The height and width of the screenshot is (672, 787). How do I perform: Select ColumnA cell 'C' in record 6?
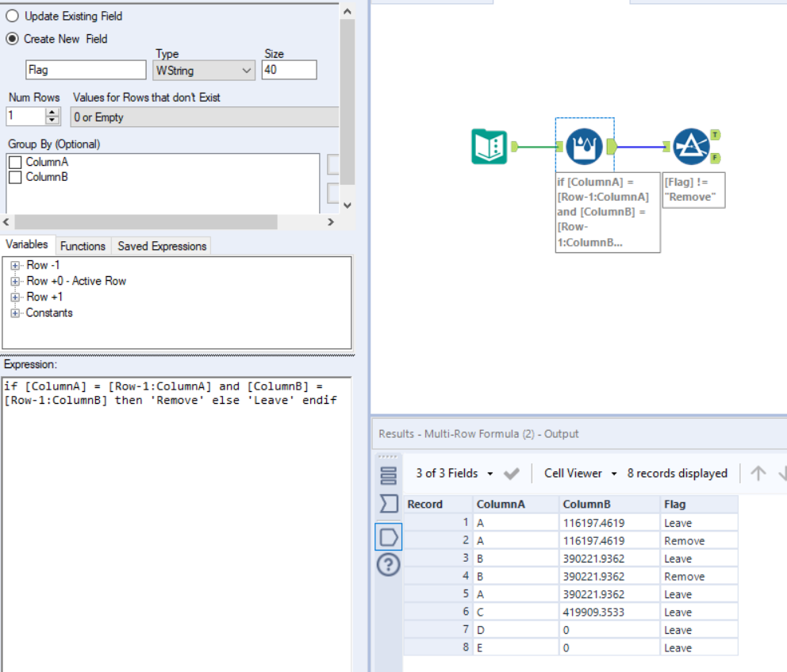tap(516, 612)
